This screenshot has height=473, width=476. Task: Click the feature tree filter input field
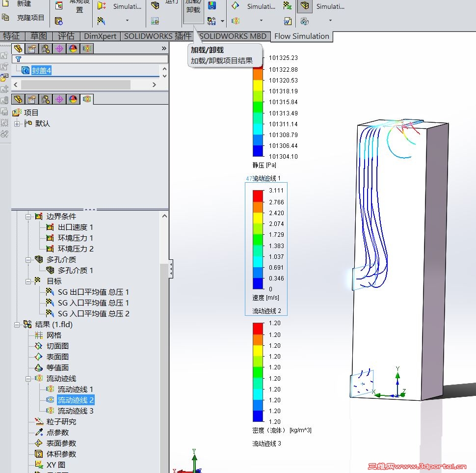90,59
